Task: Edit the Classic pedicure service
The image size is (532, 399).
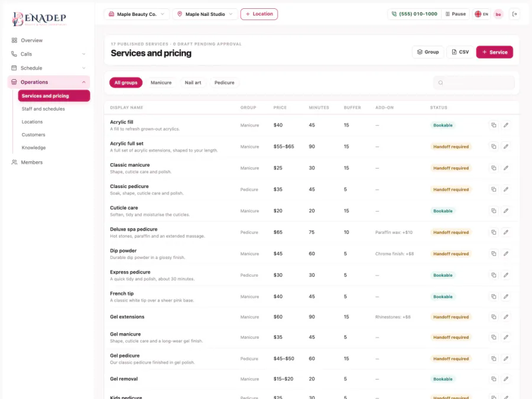Action: pos(506,189)
